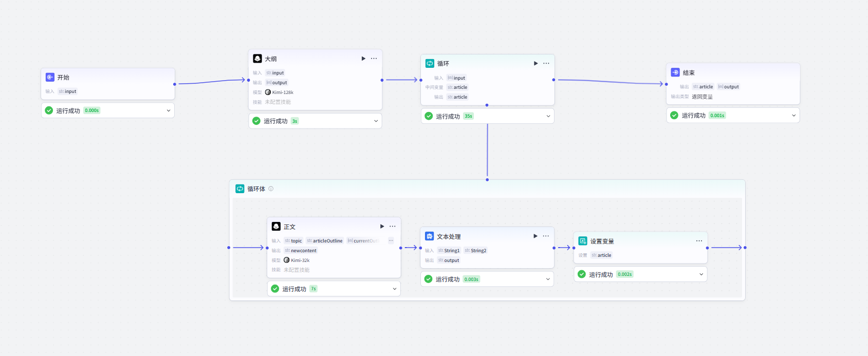868x356 pixels.
Task: Click the info icon beside 循环体
Action: pos(271,189)
